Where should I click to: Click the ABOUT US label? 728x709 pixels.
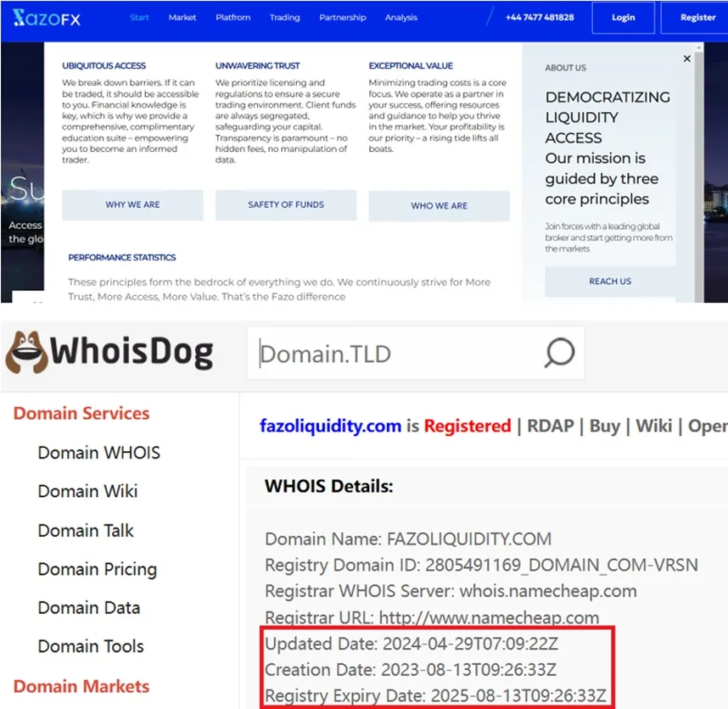pyautogui.click(x=565, y=68)
